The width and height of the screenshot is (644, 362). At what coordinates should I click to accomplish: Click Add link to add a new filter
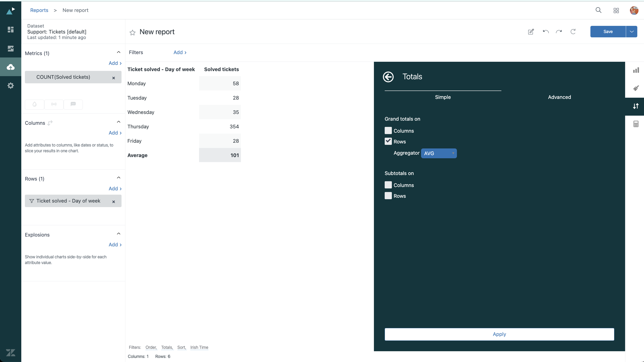pos(178,52)
